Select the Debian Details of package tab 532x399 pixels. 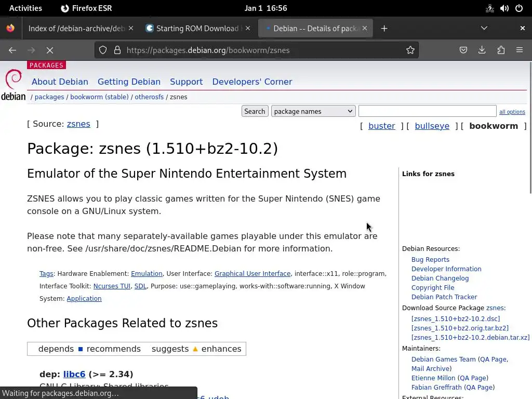click(315, 29)
